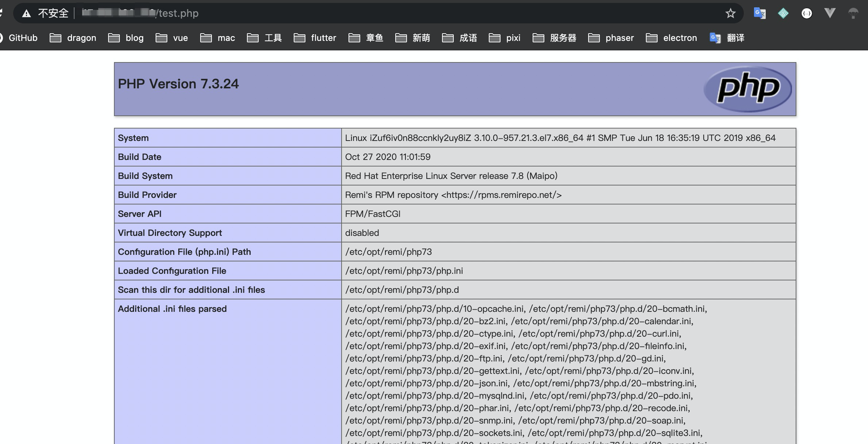Open the mac bookmark folder
Viewport: 868px width, 444px height.
218,38
